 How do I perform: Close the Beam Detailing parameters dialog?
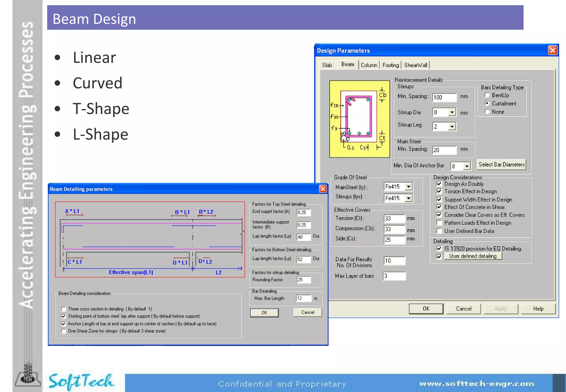[x=323, y=189]
